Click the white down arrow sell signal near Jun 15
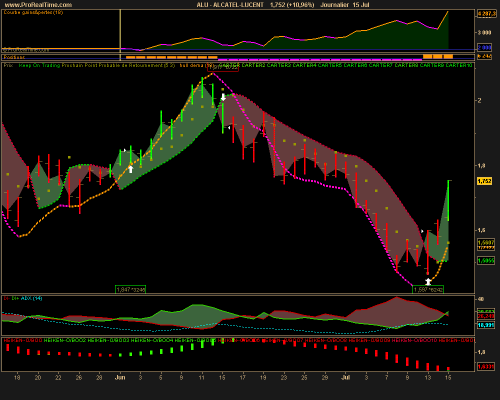Viewport: 500px width, 400px height. pos(223,97)
